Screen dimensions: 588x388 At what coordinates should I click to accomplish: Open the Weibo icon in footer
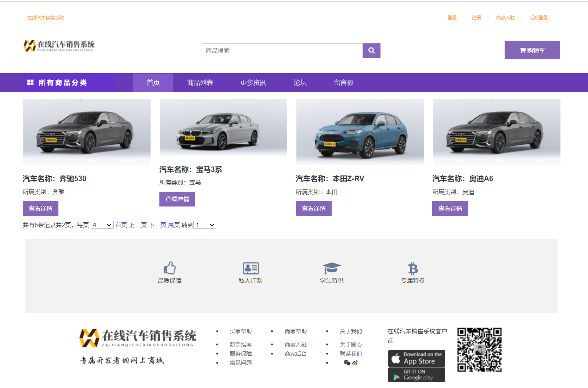(354, 363)
